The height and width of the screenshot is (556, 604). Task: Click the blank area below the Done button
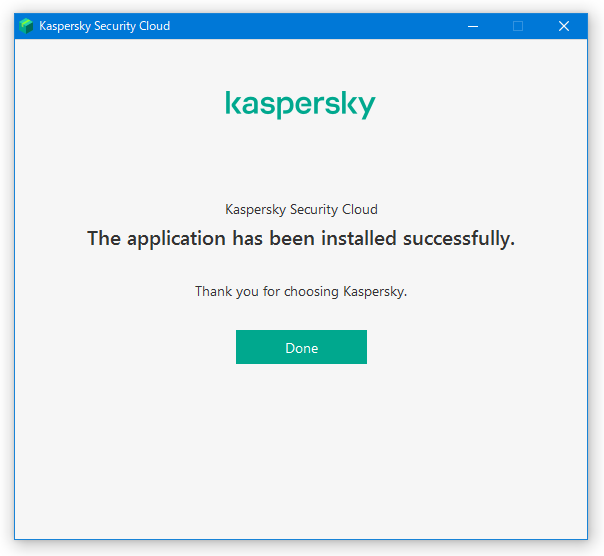pyautogui.click(x=301, y=451)
